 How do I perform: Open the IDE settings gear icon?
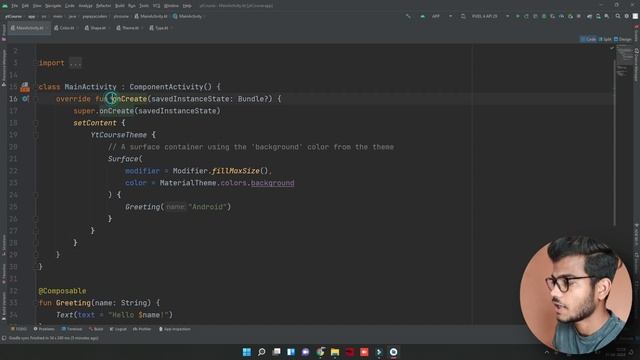tap(627, 16)
